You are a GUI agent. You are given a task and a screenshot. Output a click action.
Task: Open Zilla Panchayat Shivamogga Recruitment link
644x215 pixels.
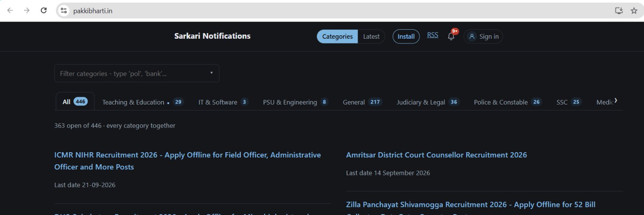point(471,209)
